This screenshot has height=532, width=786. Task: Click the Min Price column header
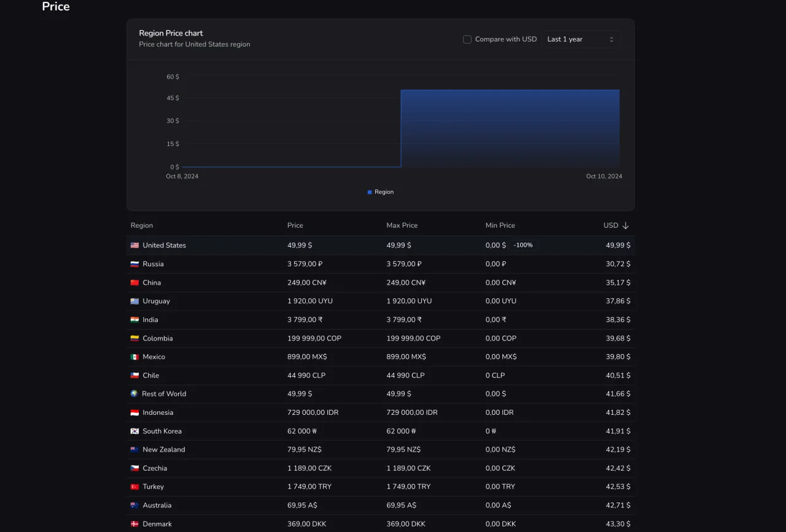(x=500, y=226)
